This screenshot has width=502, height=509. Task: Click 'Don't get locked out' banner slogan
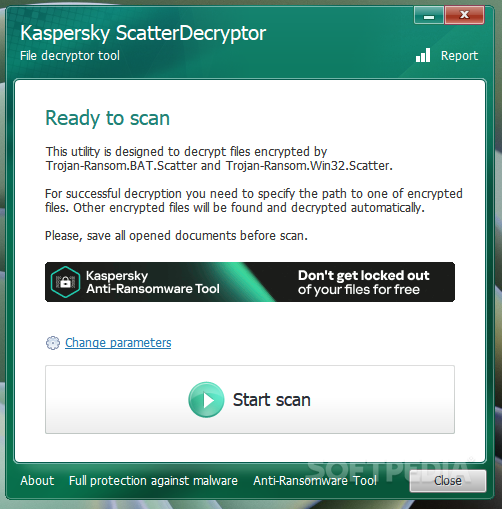click(x=364, y=275)
